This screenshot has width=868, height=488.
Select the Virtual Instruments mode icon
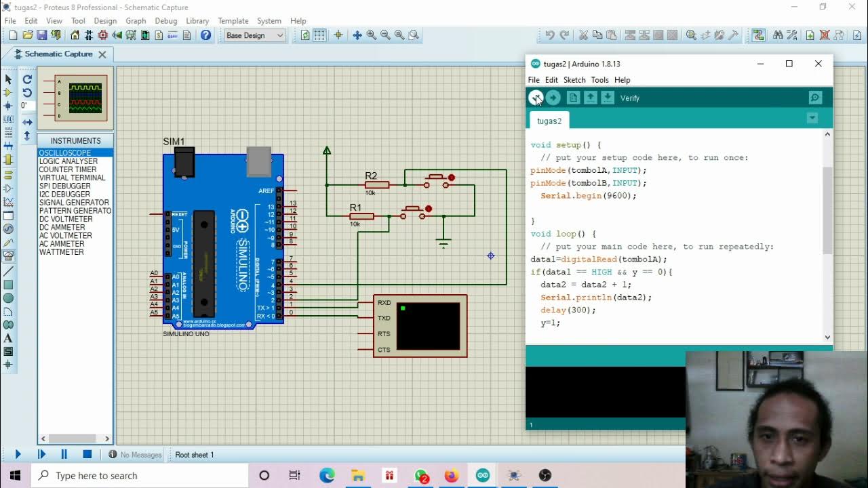[x=8, y=256]
